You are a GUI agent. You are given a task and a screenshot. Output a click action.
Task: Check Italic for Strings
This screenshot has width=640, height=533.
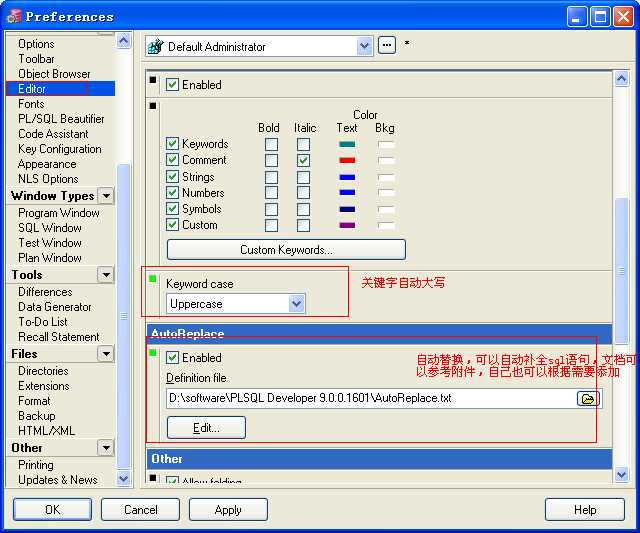coord(303,177)
